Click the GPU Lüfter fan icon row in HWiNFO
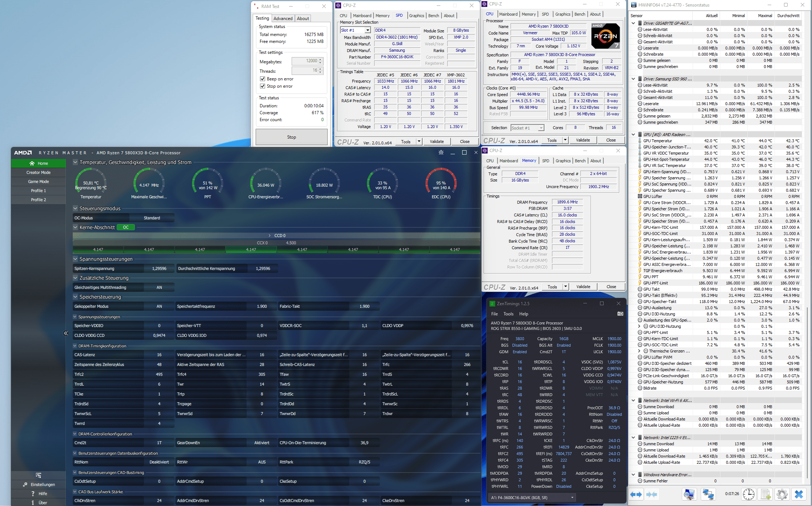 click(x=640, y=196)
